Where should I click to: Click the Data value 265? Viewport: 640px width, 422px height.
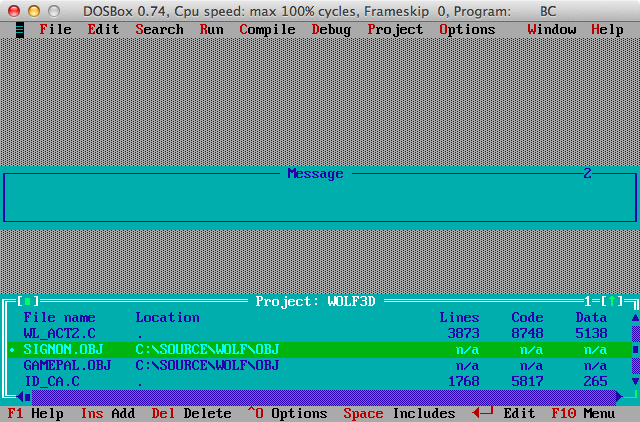coord(596,381)
